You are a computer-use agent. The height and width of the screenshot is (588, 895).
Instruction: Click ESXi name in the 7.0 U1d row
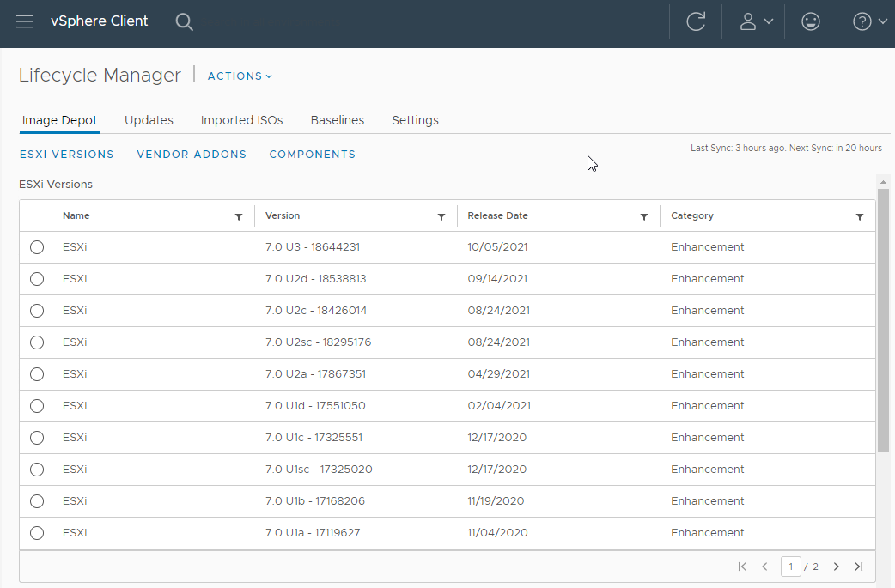pyautogui.click(x=75, y=406)
